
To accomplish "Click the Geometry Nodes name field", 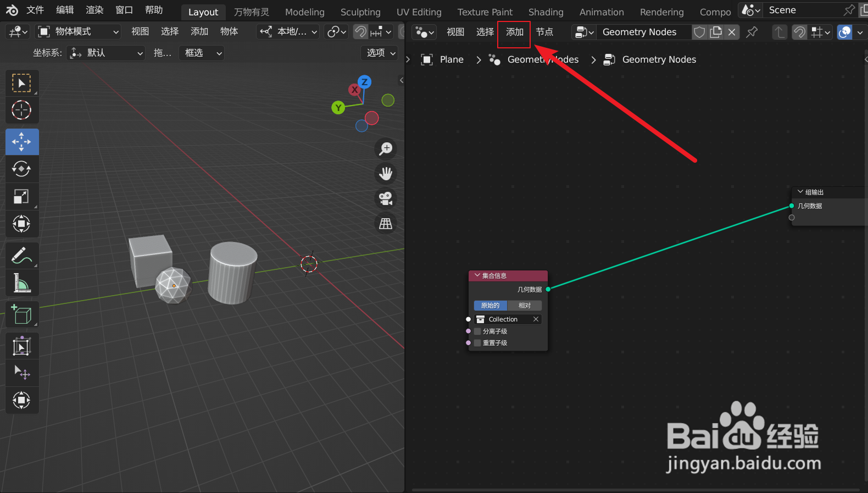I will tap(644, 32).
